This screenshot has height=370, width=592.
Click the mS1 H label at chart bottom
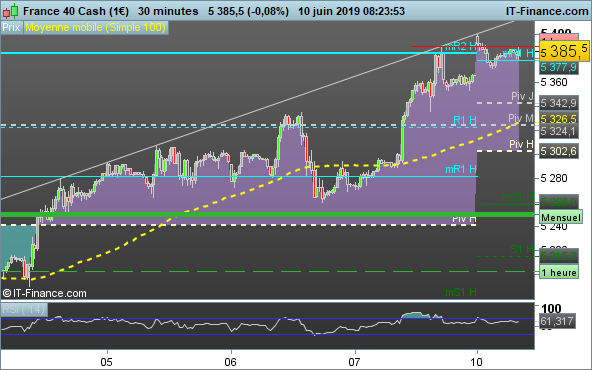pyautogui.click(x=461, y=292)
